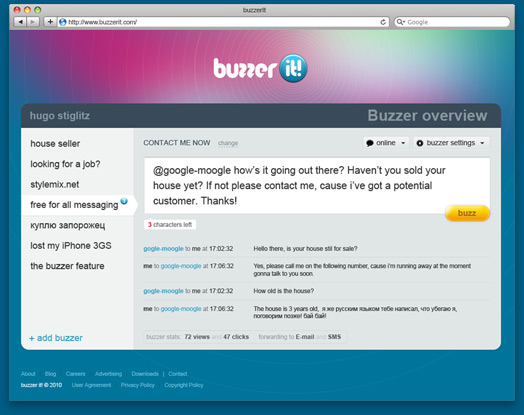Click the add buzzer link
524x415 pixels.
[56, 338]
